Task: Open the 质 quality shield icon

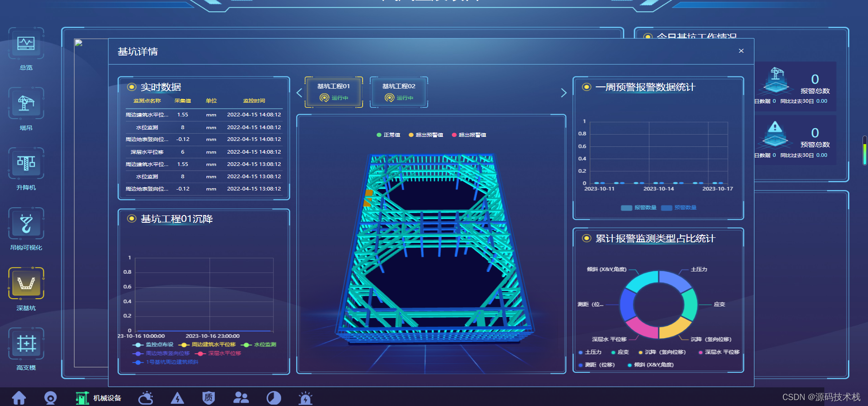Action: (209, 398)
